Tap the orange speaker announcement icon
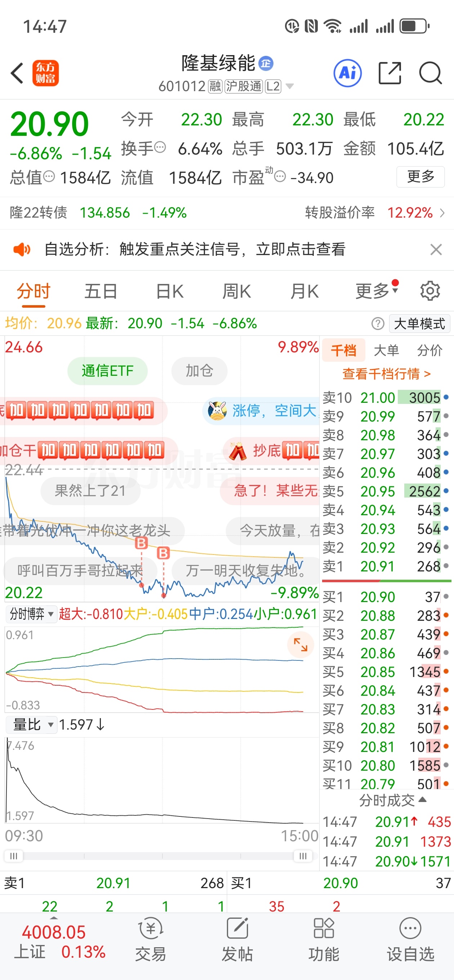The width and height of the screenshot is (454, 980). (x=22, y=250)
